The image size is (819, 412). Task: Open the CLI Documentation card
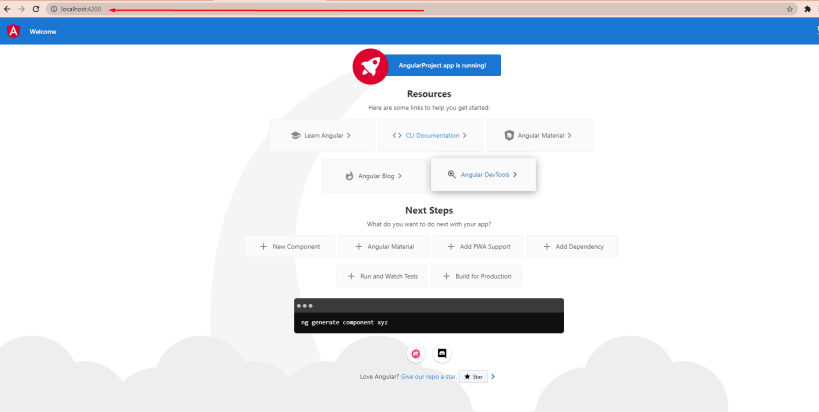(431, 135)
